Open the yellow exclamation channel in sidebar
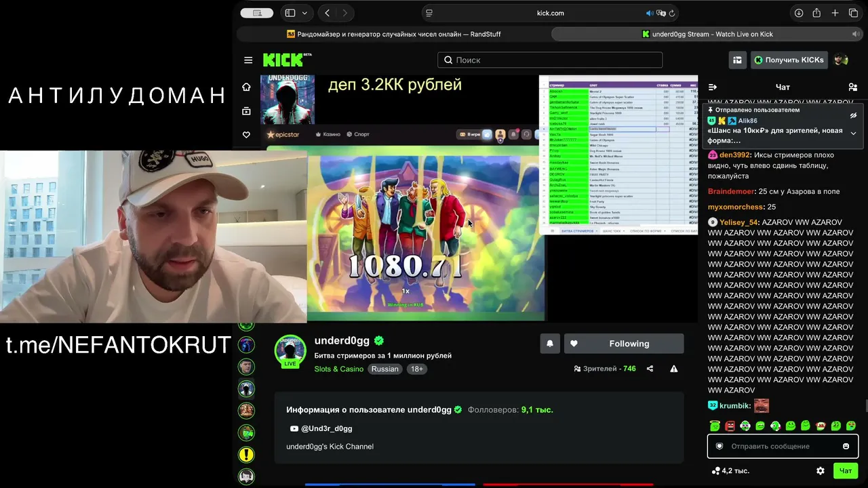 [x=246, y=455]
